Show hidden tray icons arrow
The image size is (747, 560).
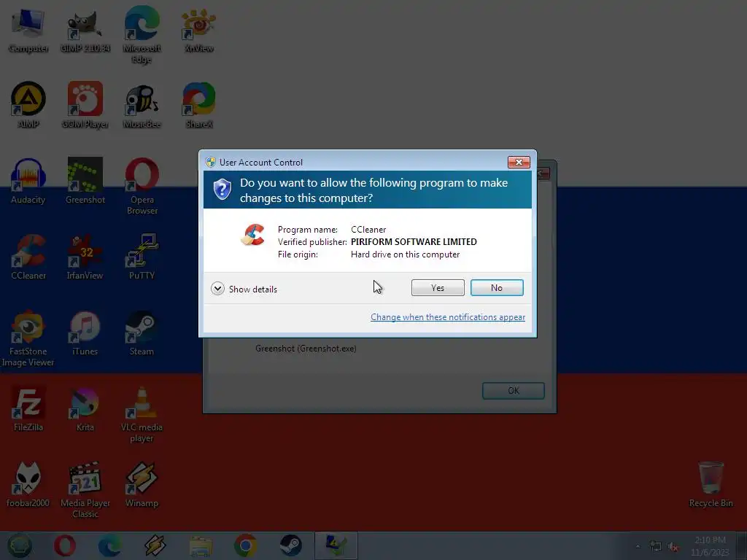click(x=638, y=546)
